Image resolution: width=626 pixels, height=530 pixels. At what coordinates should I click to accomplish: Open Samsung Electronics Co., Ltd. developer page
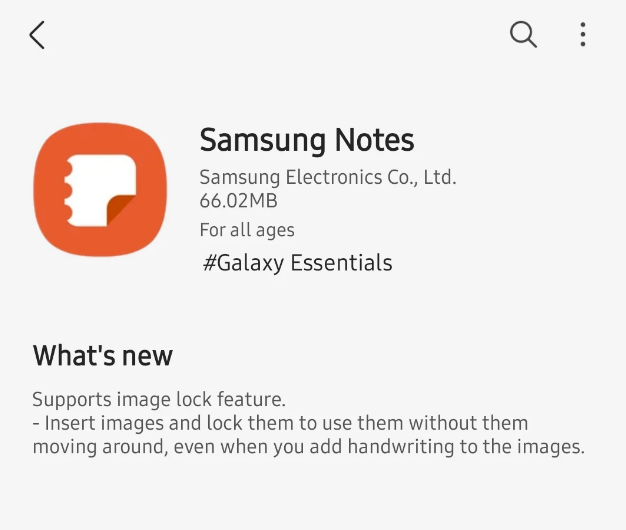click(327, 177)
